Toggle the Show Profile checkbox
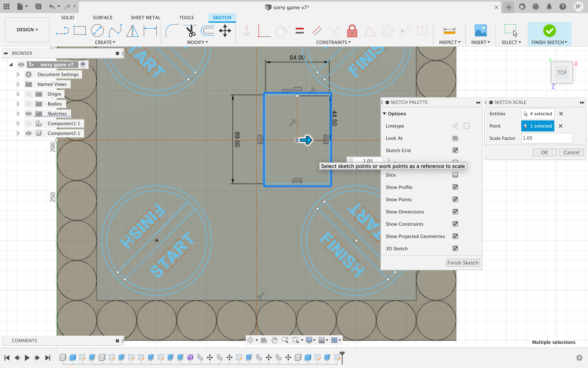This screenshot has width=588, height=368. [x=455, y=187]
